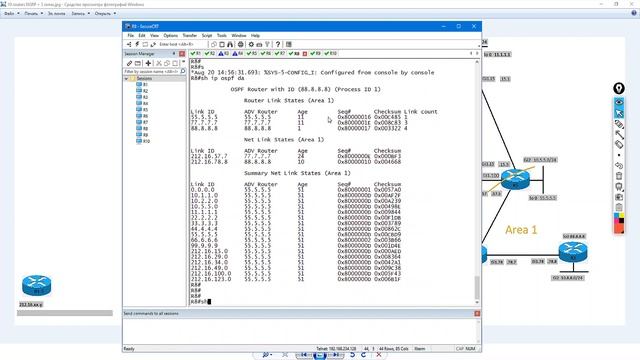Screen dimensions: 640x360
Task: Open the Открыть dropdown in the photo viewer
Action: (x=105, y=13)
